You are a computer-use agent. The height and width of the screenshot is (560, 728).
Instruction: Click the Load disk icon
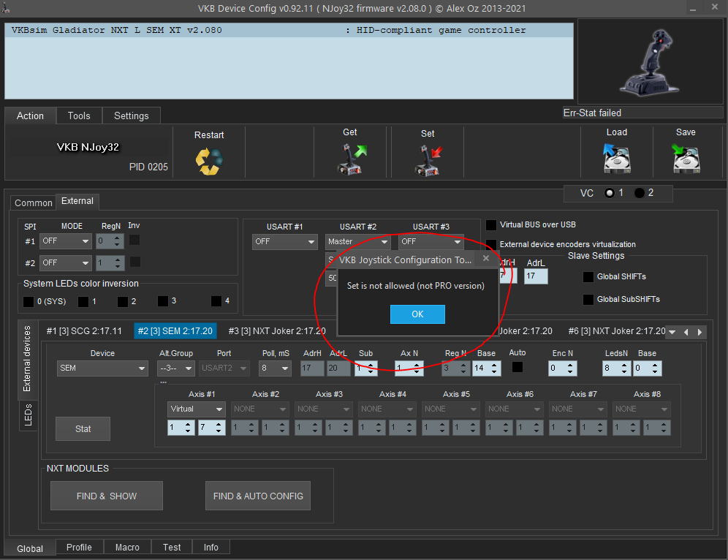click(x=616, y=158)
